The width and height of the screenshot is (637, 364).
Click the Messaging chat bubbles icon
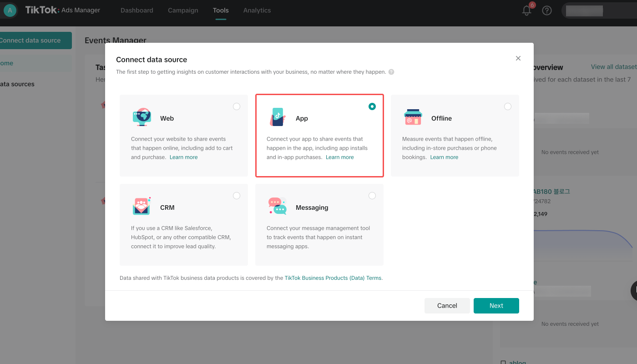pyautogui.click(x=278, y=206)
